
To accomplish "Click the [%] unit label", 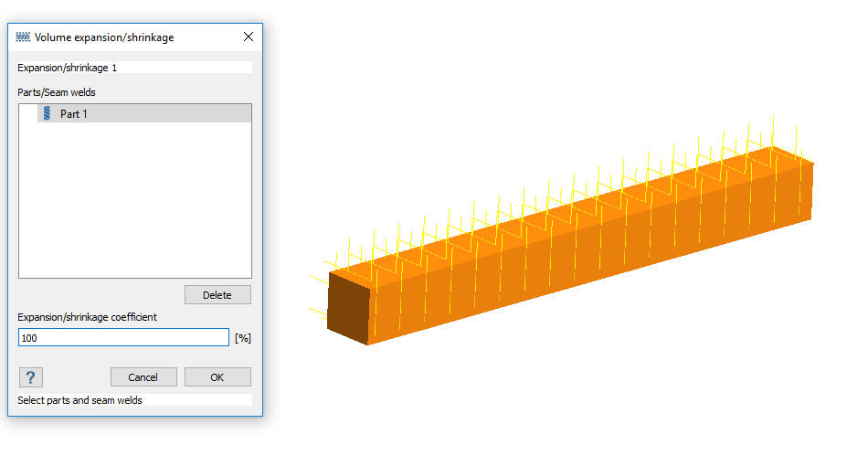I will click(242, 338).
